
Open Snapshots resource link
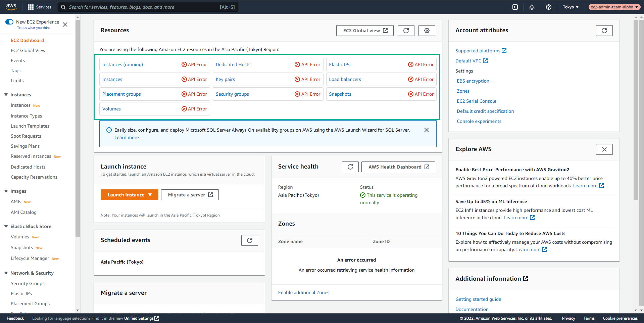[x=340, y=94]
